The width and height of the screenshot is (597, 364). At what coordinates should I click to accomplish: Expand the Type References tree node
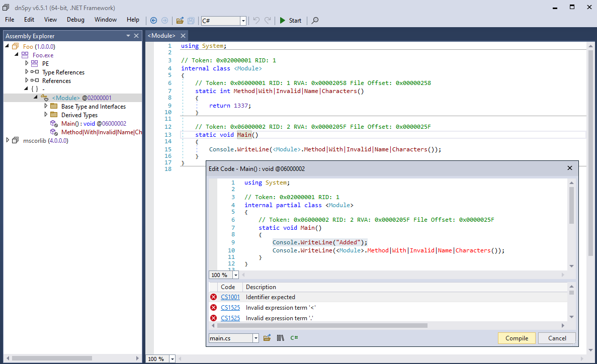(27, 72)
